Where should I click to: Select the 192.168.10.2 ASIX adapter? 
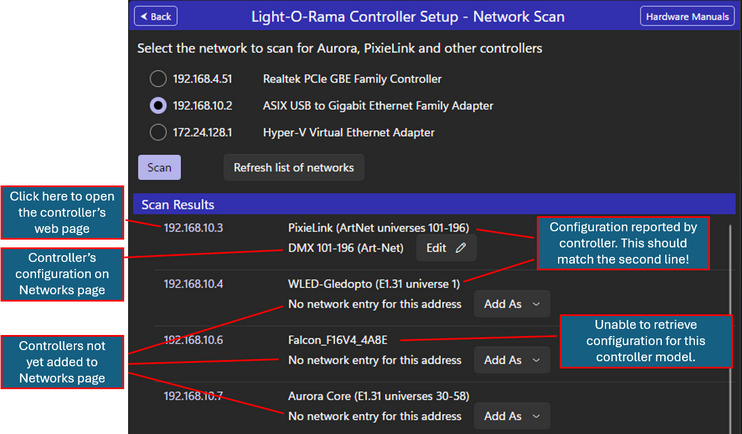click(158, 105)
